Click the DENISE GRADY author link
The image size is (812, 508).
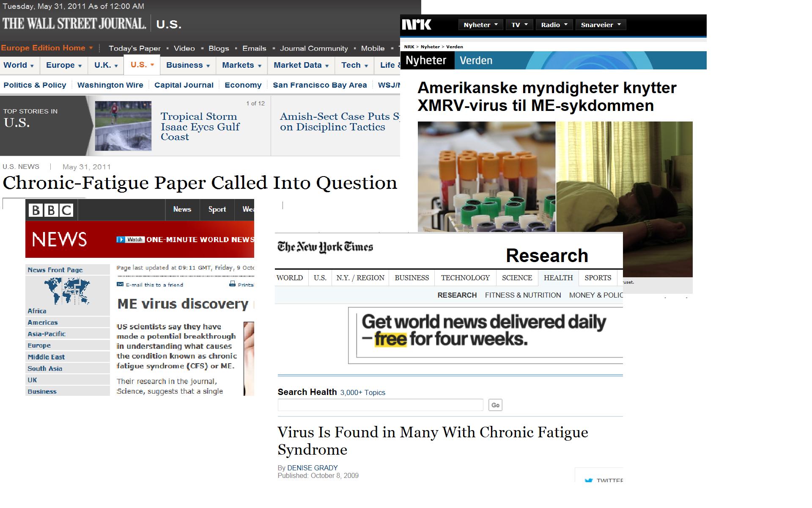point(312,468)
